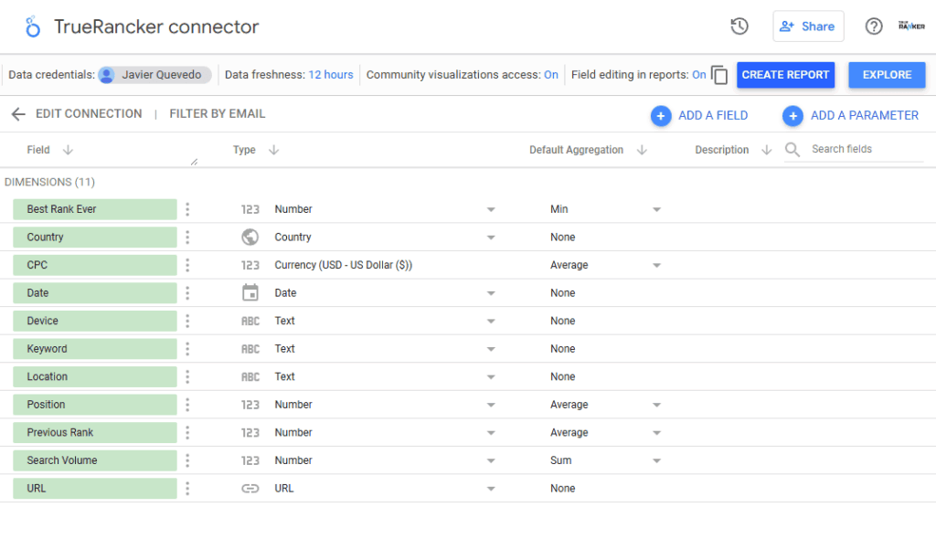Open the TrueRanker account avatar
936x560 pixels.
[911, 26]
